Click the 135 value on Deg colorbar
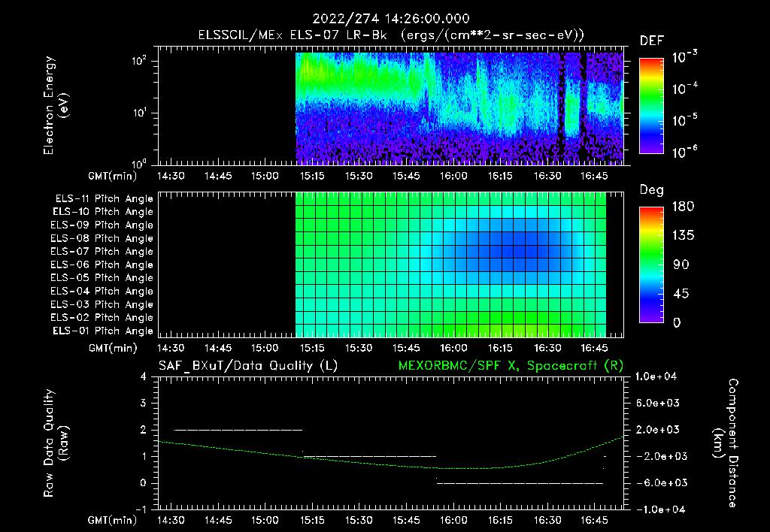Screen dimensions: 770x532 683,235
